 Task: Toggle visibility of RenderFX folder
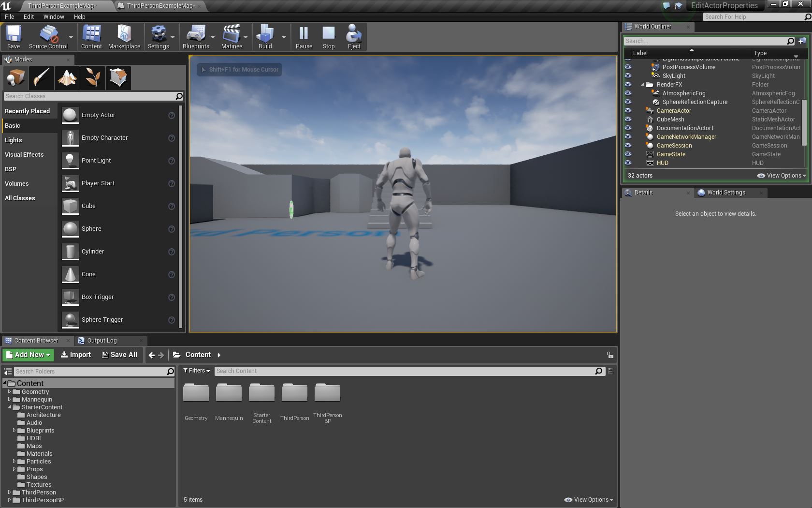tap(628, 85)
